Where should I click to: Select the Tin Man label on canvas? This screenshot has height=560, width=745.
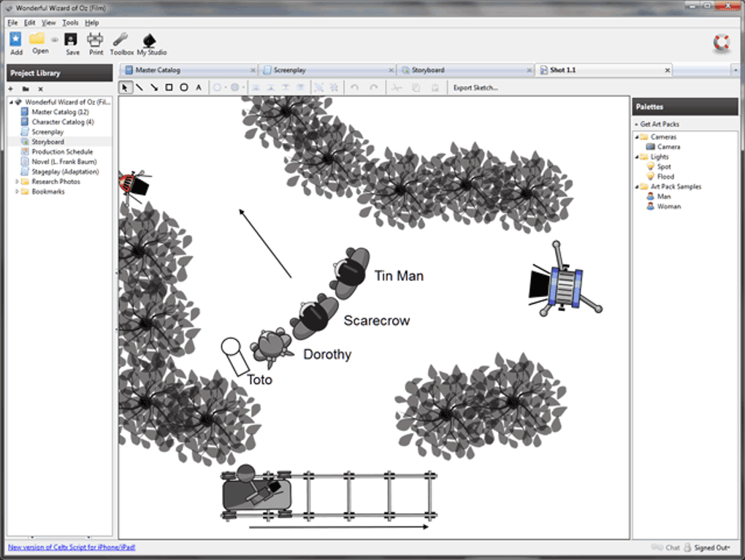coord(399,276)
